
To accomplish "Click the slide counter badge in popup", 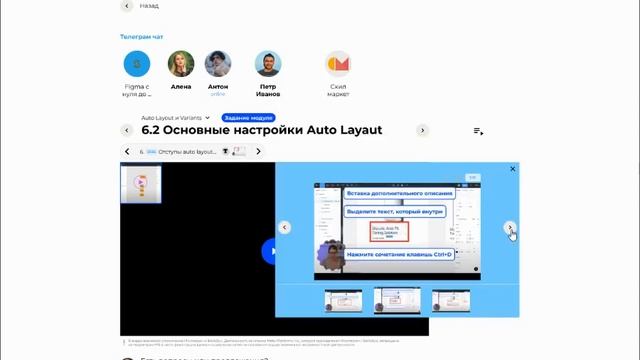I will [473, 178].
